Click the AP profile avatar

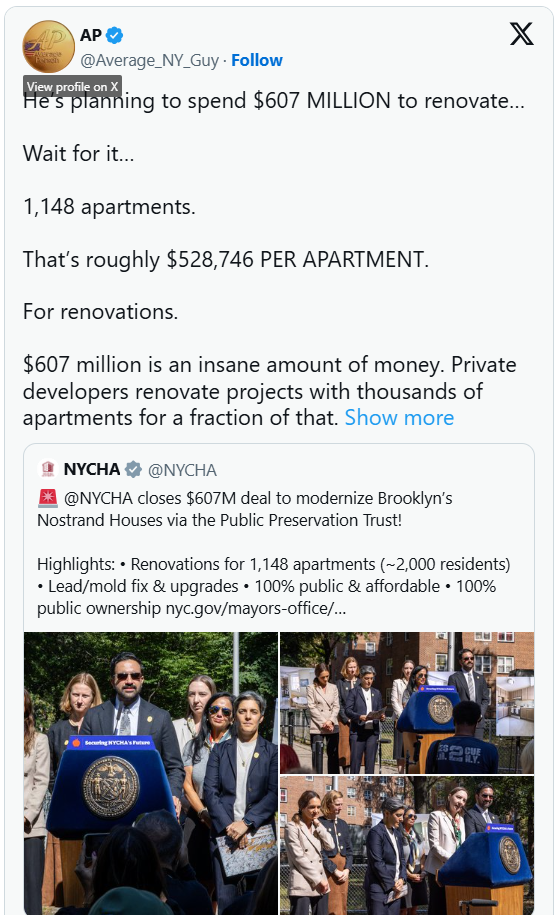click(x=49, y=46)
